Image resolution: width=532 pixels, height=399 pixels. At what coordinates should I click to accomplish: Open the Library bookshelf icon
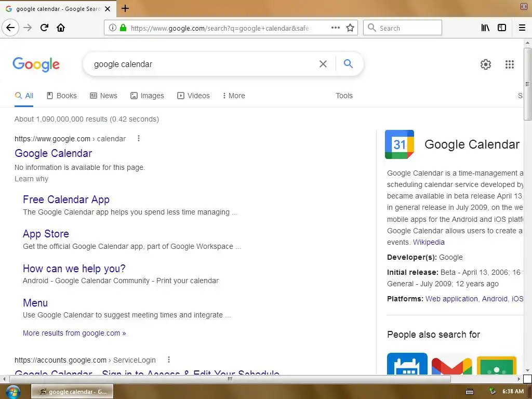coord(485,28)
